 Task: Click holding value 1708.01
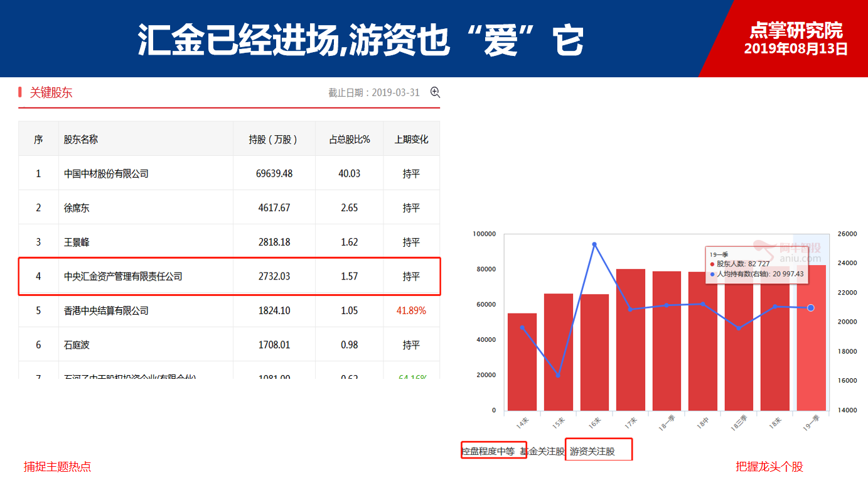274,345
